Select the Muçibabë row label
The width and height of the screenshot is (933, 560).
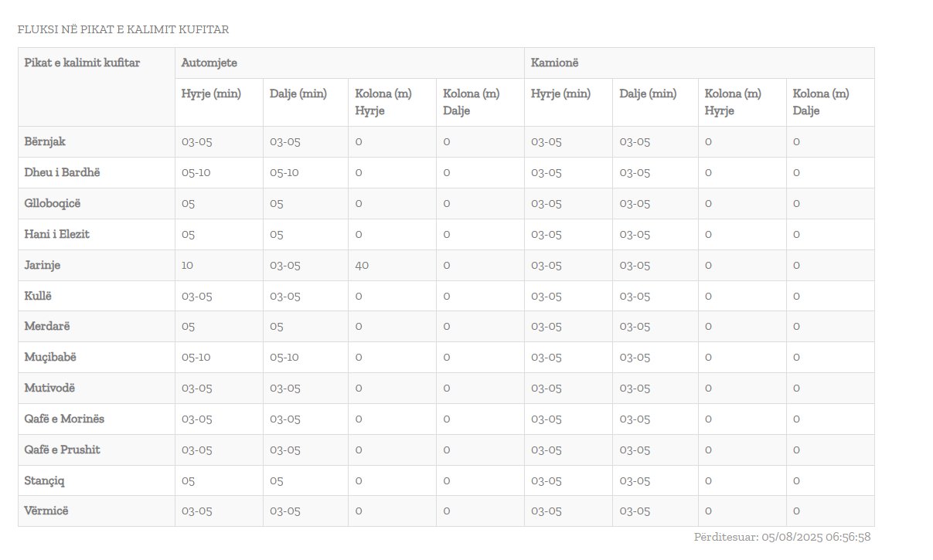click(50, 358)
